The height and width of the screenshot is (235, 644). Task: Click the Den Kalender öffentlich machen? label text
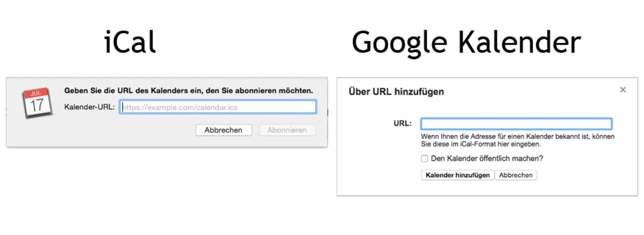click(487, 159)
